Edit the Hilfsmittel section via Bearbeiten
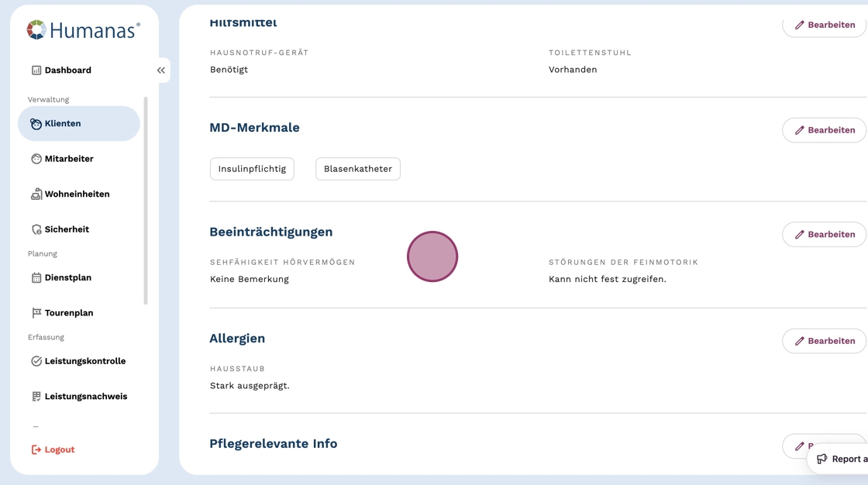 pos(824,25)
